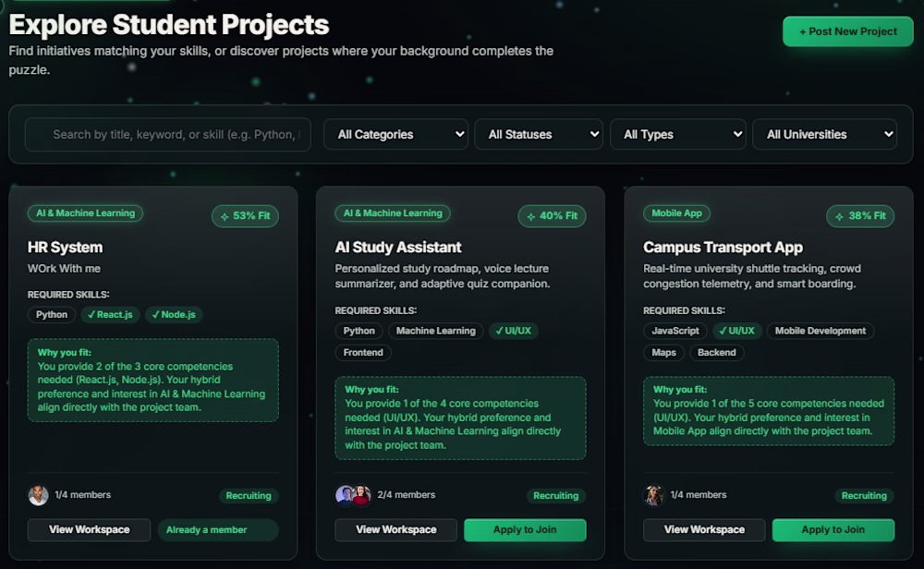Click the Mobile App category tag
Viewport: 924px width, 569px height.
676,213
